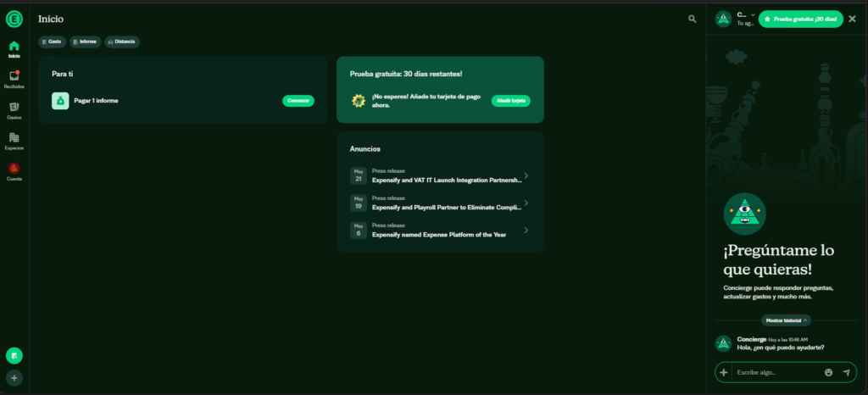868x395 pixels.
Task: Open the Recibidos inbox tab
Action: coord(14,80)
